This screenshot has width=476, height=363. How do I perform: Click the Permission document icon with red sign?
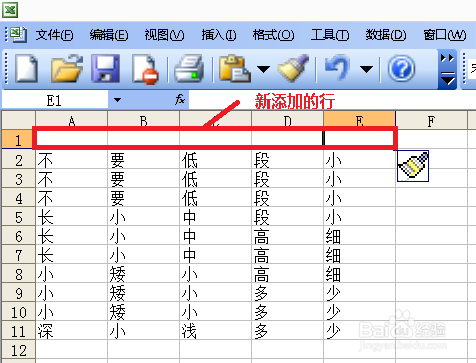coord(145,69)
